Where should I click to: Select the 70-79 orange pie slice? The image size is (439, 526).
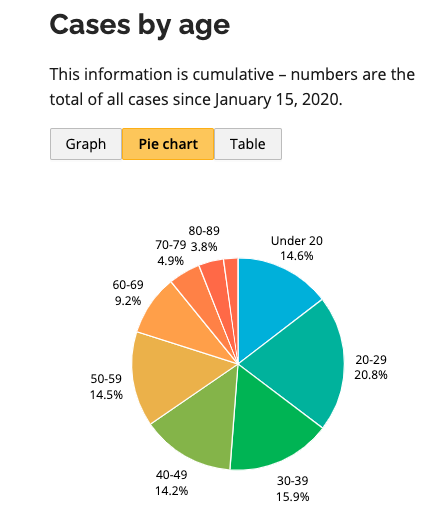click(198, 295)
